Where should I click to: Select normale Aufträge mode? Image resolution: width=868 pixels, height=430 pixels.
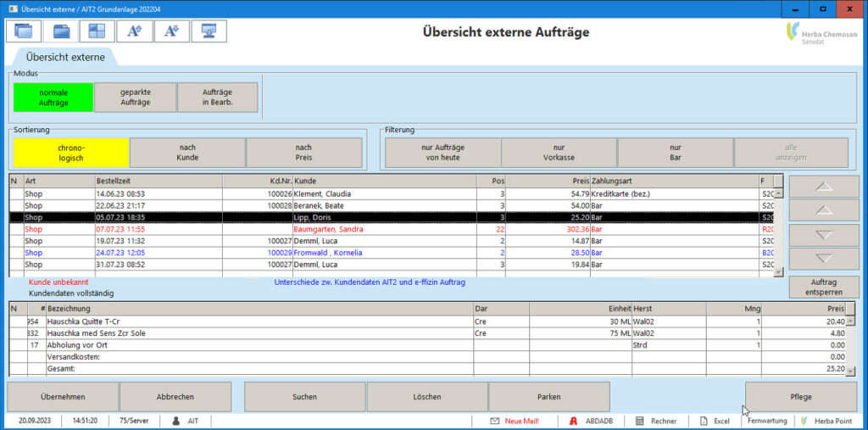[53, 98]
